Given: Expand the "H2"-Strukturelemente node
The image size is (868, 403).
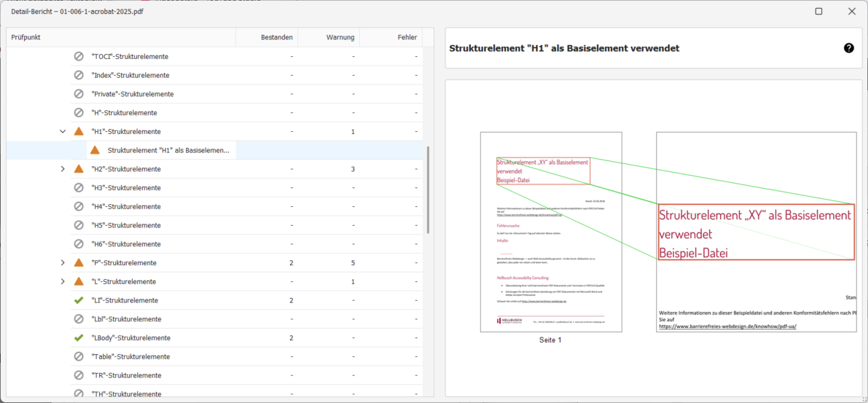Looking at the screenshot, I should 62,169.
